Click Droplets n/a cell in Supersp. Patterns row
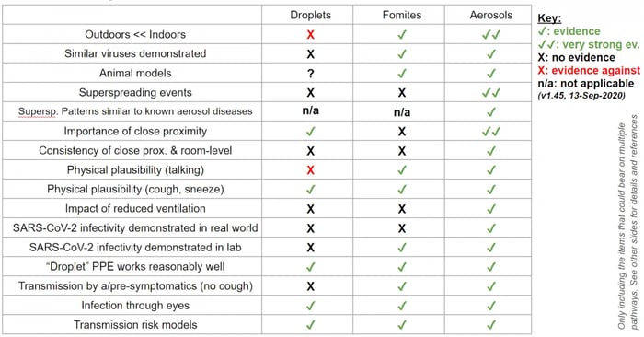This screenshot has width=644, height=337. (x=311, y=111)
